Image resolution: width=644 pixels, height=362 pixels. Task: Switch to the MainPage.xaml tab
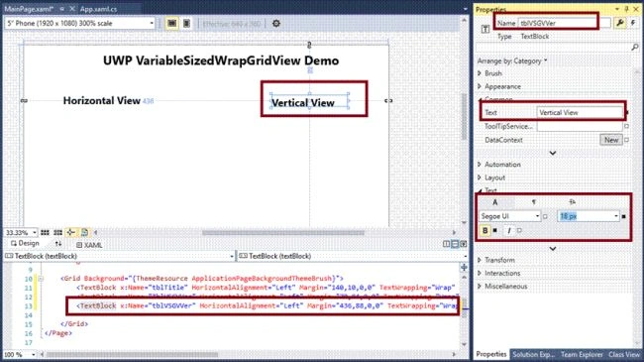29,9
